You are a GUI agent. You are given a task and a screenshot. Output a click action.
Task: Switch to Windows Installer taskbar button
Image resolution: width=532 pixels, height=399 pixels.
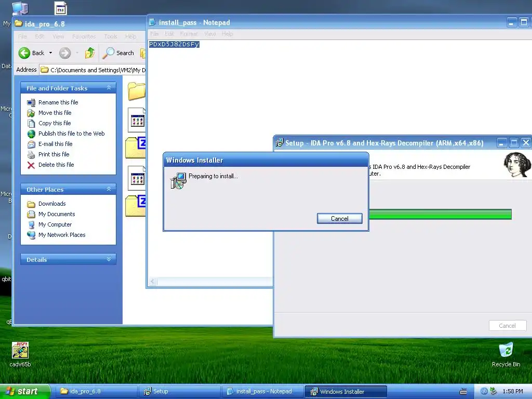(x=345, y=391)
